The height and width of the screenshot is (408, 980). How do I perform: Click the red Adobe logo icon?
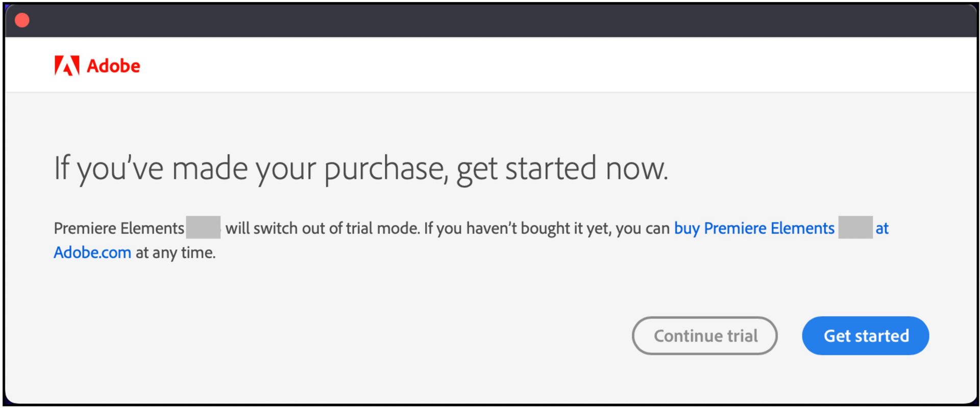pos(67,65)
